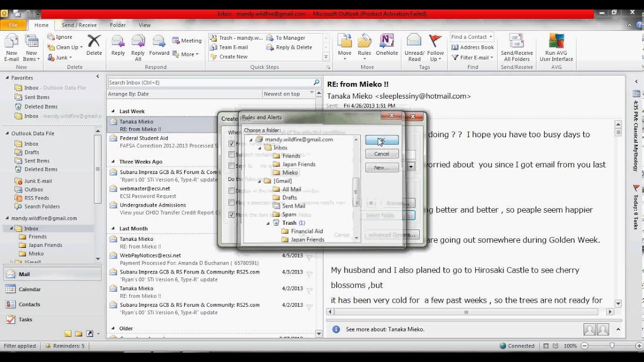Collapse the Favorites section
The width and height of the screenshot is (644, 362).
point(7,78)
